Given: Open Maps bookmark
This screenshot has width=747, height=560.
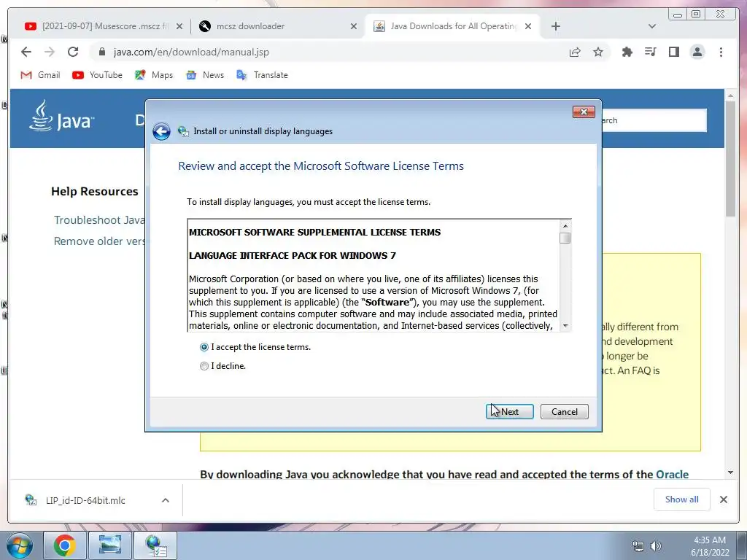Looking at the screenshot, I should point(154,75).
